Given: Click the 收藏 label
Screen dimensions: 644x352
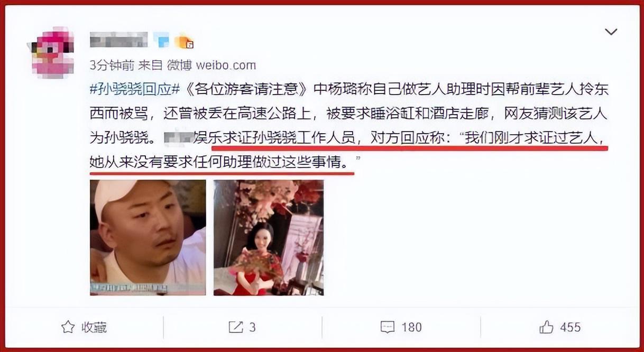Looking at the screenshot, I should click(94, 327).
